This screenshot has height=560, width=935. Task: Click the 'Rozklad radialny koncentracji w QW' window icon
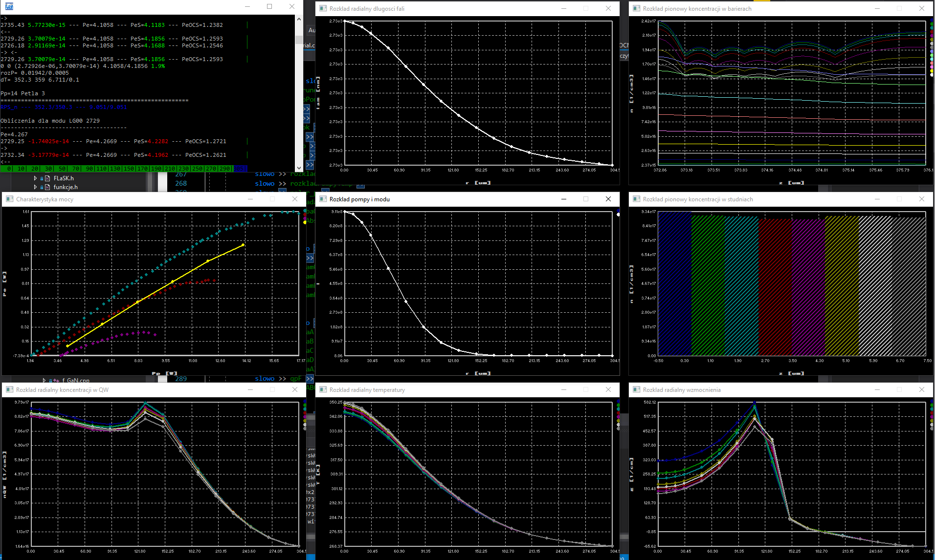pos(9,389)
